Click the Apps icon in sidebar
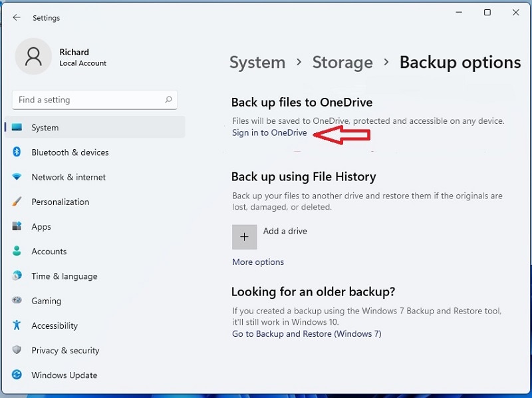 click(x=17, y=226)
